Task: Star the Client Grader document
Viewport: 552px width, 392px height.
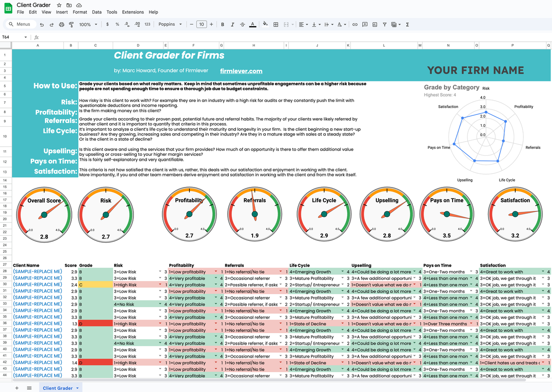Action: (x=59, y=5)
